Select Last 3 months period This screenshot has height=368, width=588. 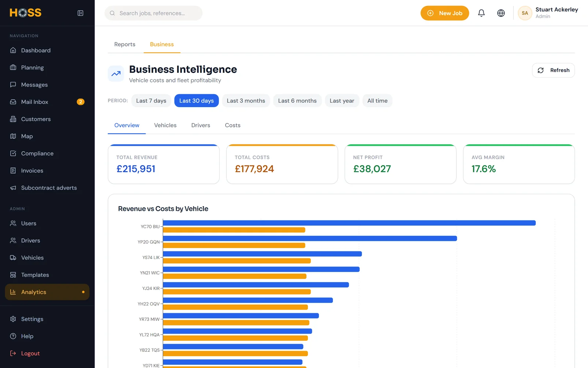(246, 101)
